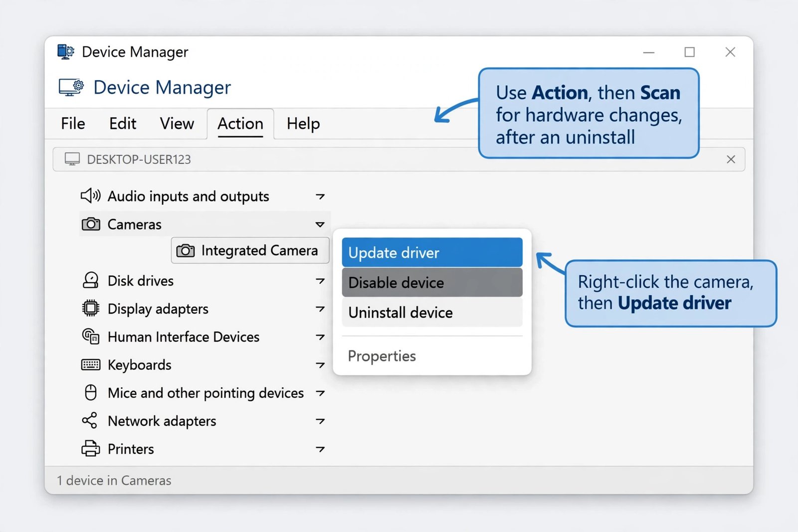Viewport: 798px width, 532px height.
Task: Click the Device Manager header computer-gear icon
Action: click(x=71, y=87)
